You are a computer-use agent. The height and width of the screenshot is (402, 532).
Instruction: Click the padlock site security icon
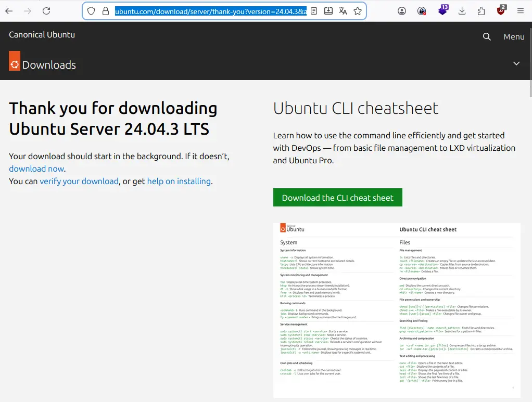pos(105,11)
